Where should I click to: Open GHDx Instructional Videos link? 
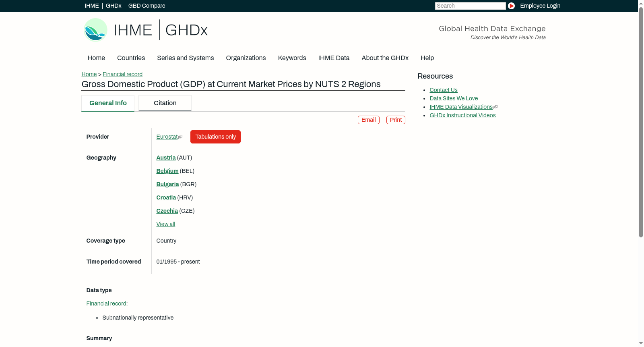click(x=462, y=115)
